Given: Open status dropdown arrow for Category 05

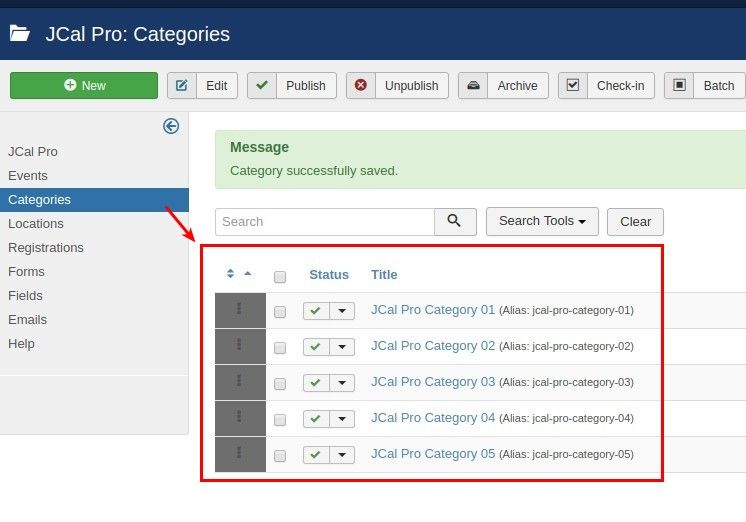Looking at the screenshot, I should [342, 455].
